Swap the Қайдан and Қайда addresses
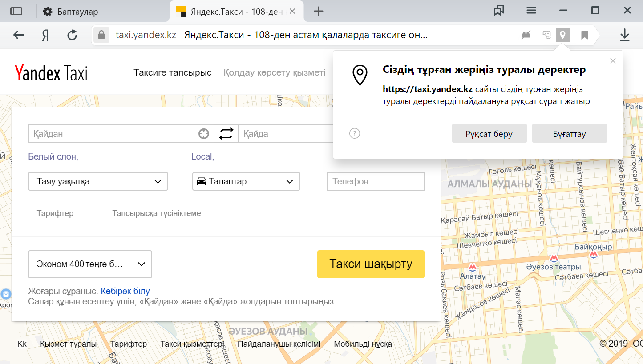 (x=226, y=134)
